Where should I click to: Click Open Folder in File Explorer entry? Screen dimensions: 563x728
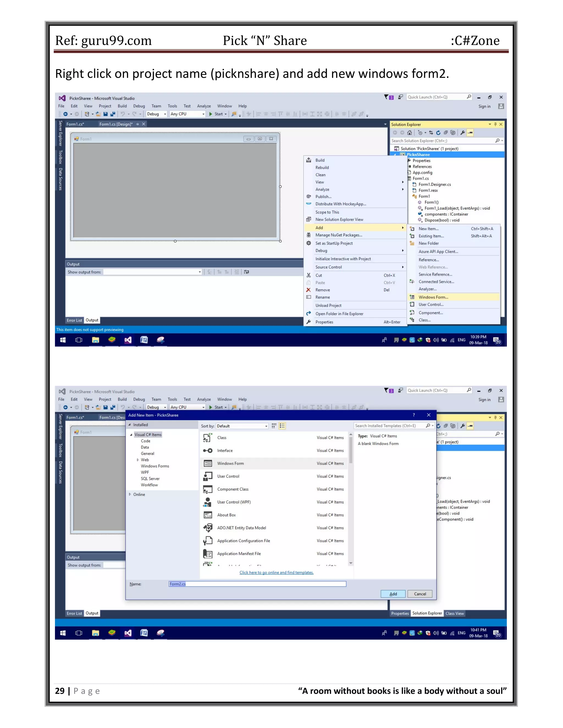point(355,314)
